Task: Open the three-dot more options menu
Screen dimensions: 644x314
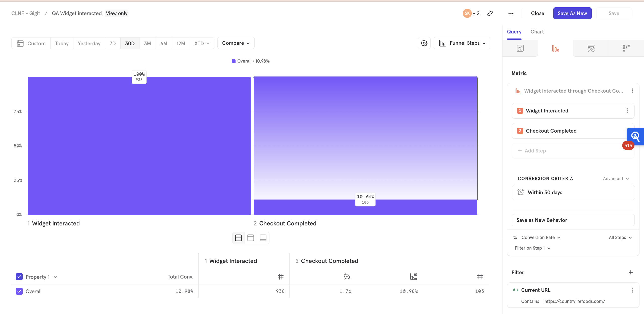Action: 511,14
